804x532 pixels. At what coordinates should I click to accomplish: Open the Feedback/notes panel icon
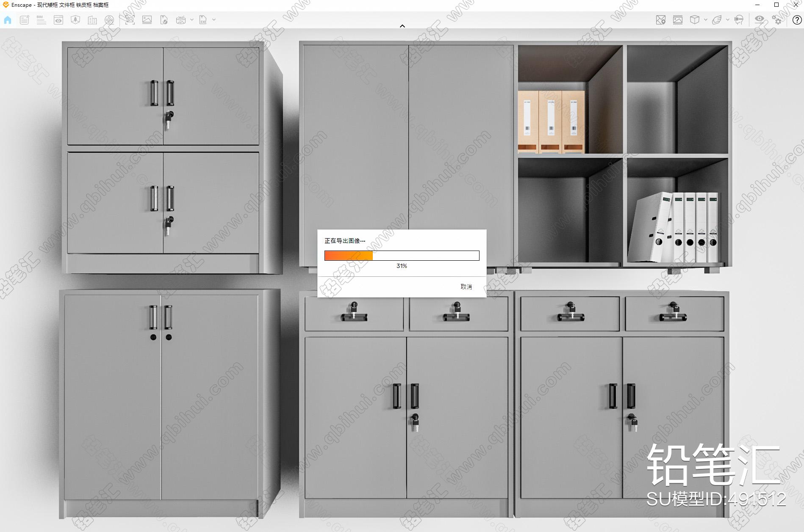coord(25,20)
